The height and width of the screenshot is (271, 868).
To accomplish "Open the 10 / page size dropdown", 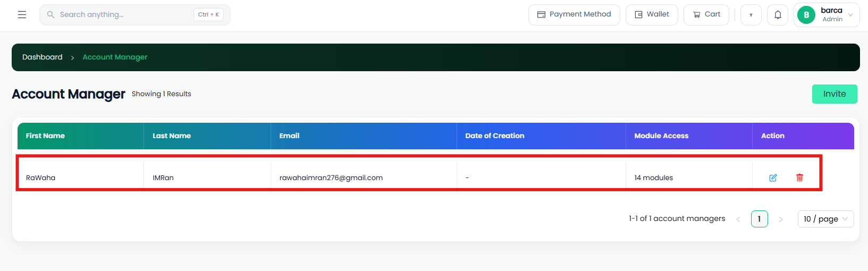I will point(825,219).
